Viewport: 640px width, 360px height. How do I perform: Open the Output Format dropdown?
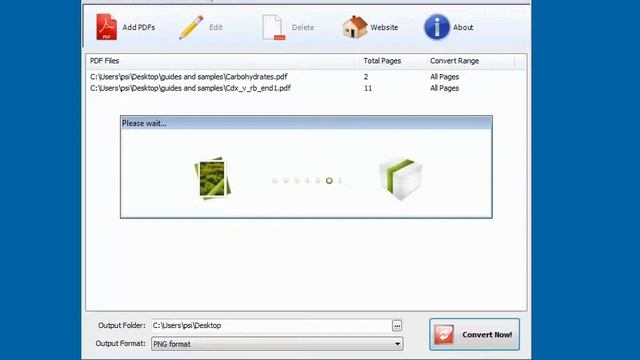pos(277,344)
